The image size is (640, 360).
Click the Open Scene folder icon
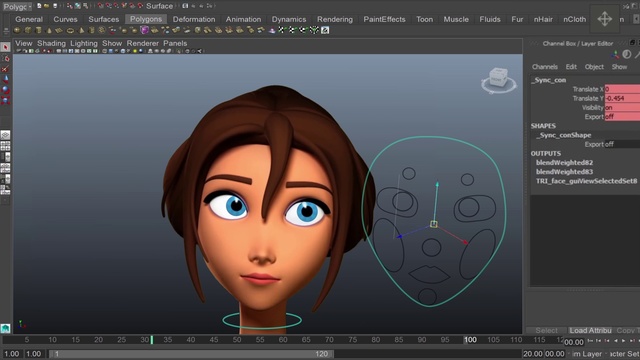pos(47,6)
